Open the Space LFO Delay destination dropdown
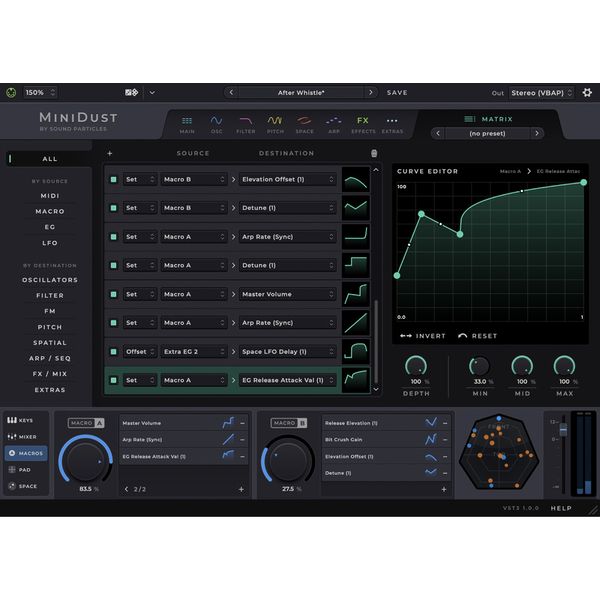This screenshot has width=600, height=600. coord(287,352)
